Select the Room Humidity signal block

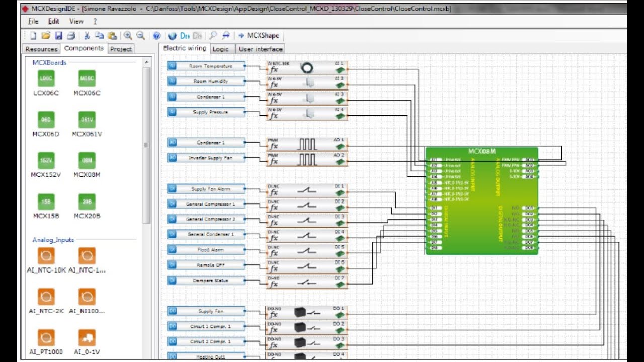(x=206, y=81)
